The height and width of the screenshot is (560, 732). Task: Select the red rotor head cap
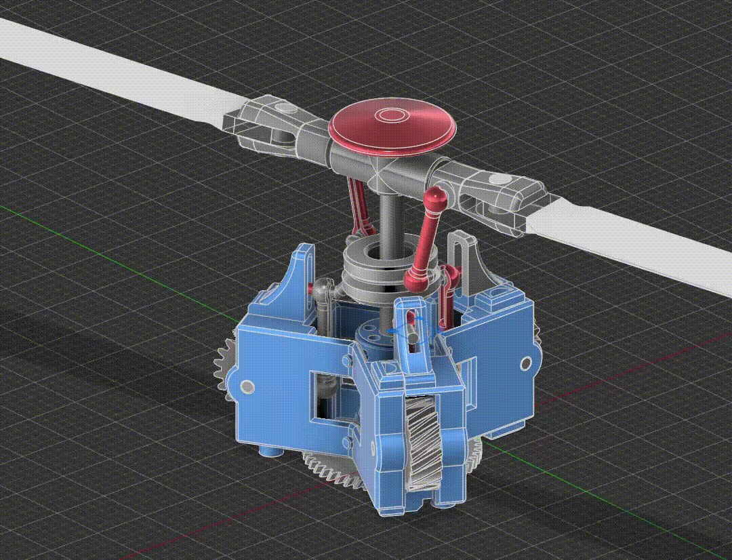pos(392,122)
